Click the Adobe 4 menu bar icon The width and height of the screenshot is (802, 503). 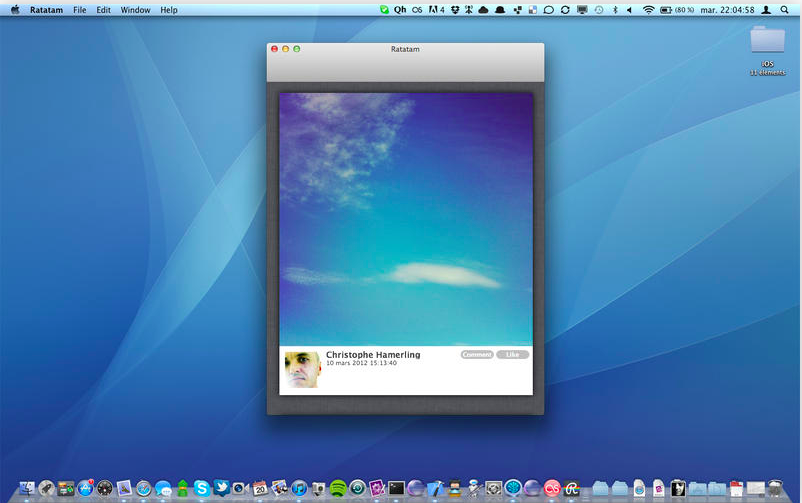click(436, 10)
